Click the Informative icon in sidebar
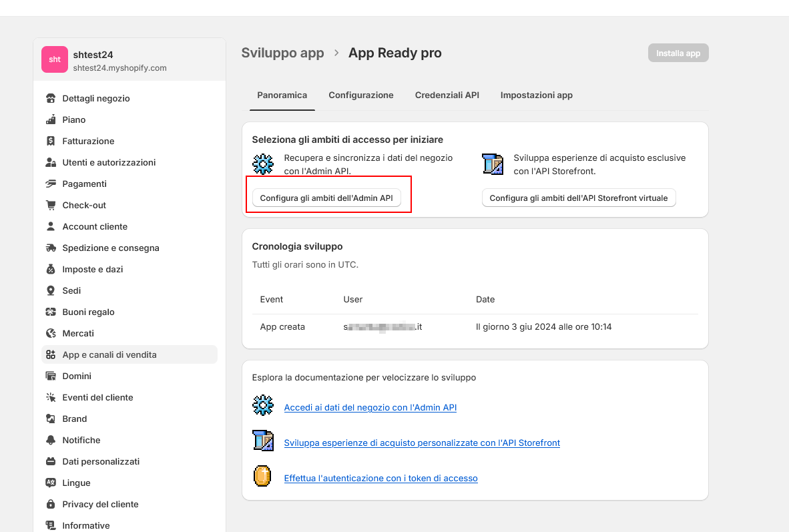The image size is (789, 532). coord(51,525)
